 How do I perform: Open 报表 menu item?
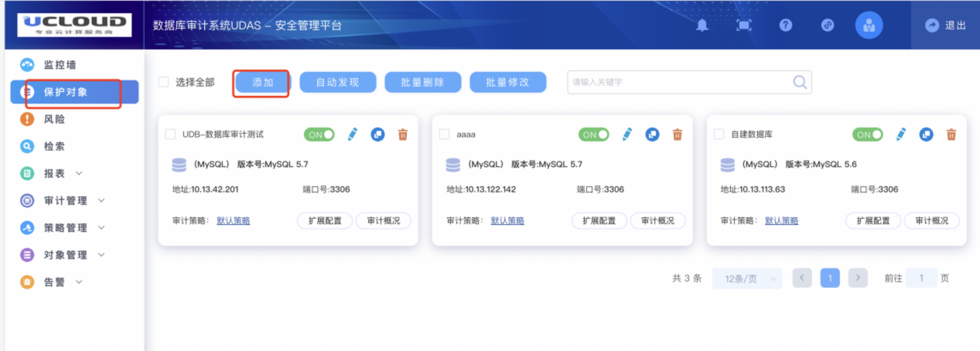click(x=54, y=173)
